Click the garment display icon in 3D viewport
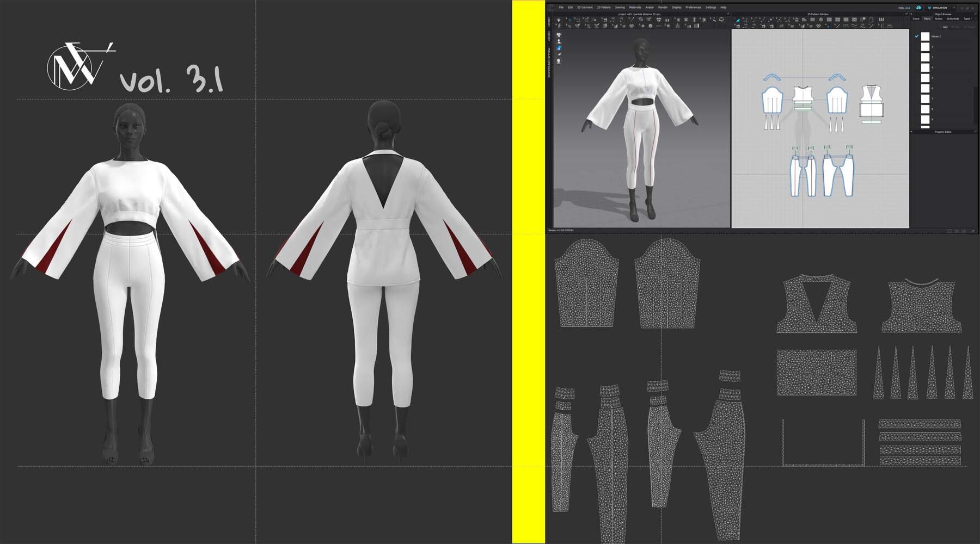Screen dimensions: 980x544 point(559,35)
